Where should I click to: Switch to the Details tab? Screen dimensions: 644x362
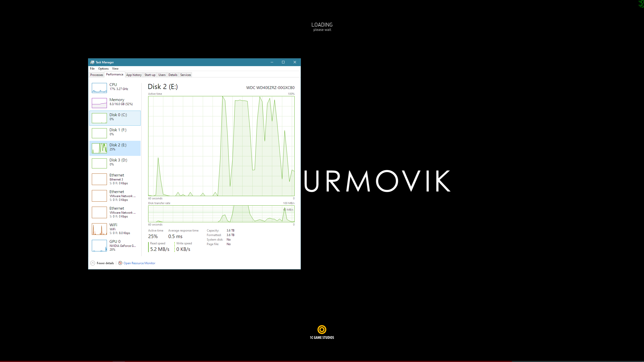[x=173, y=75]
